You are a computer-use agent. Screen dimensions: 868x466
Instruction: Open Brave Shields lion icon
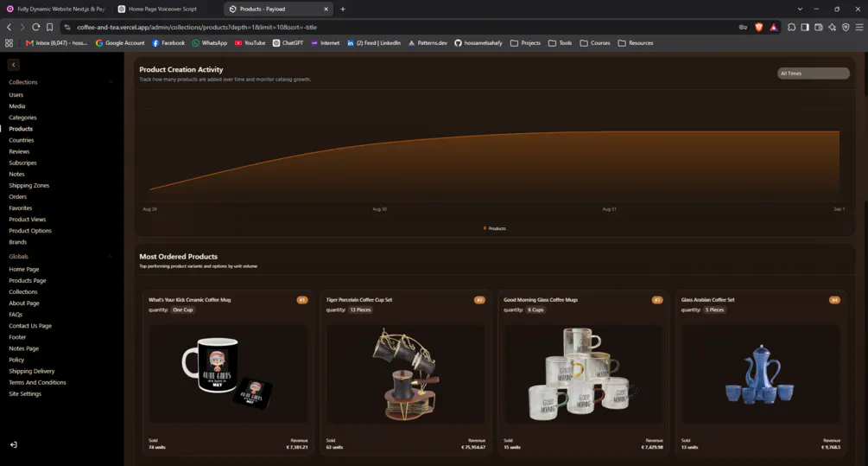coord(758,27)
